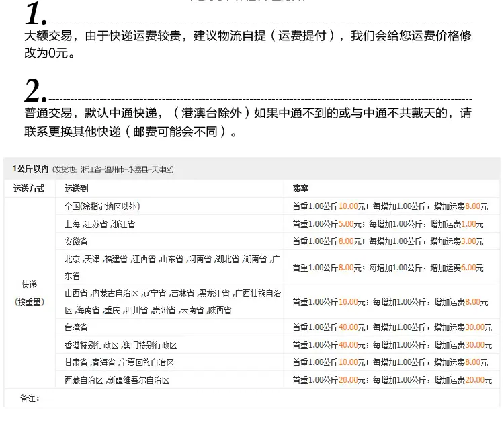Click the rate cell for 台湾省
The image size is (504, 433).
pos(392,327)
